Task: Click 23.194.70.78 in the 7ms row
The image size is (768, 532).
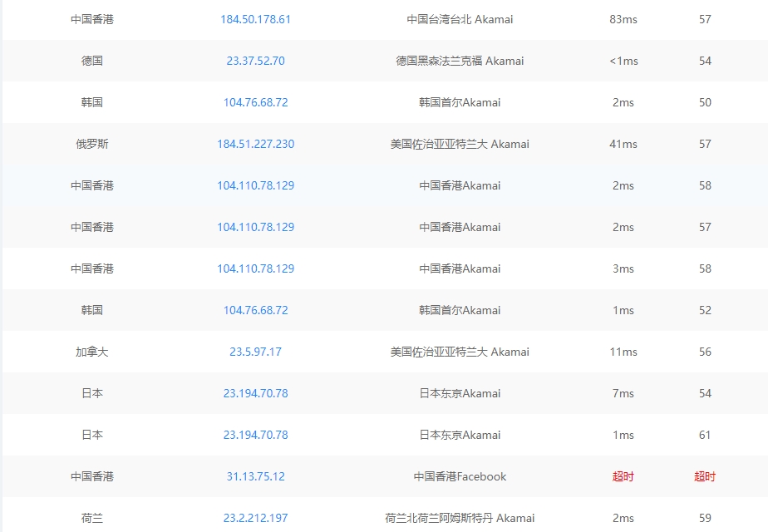Action: [x=255, y=393]
